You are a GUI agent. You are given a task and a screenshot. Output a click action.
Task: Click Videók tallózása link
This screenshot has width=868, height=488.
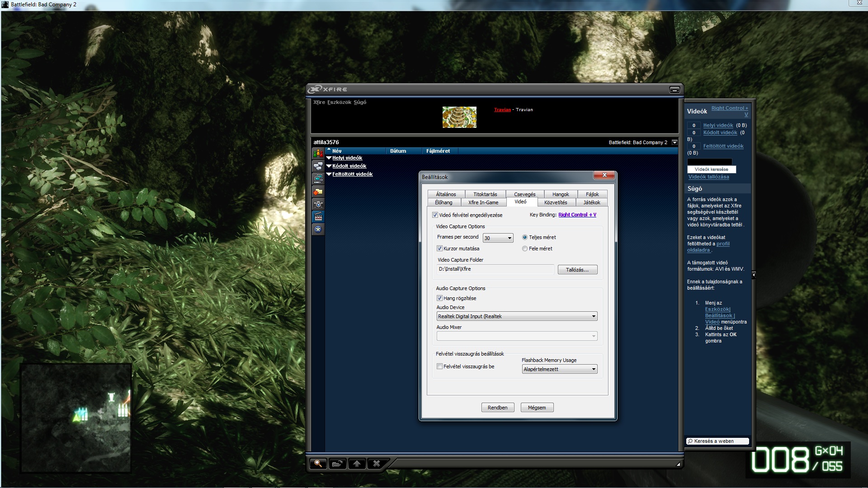(708, 177)
